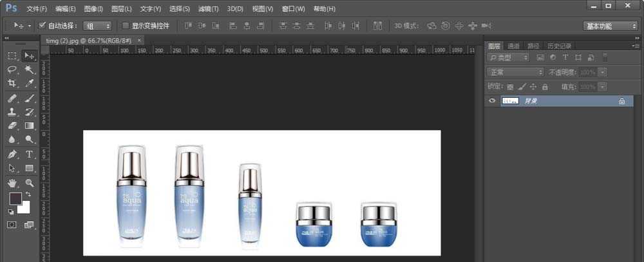Open the 滤镜(T) menu
The width and height of the screenshot is (644, 262).
click(x=208, y=9)
